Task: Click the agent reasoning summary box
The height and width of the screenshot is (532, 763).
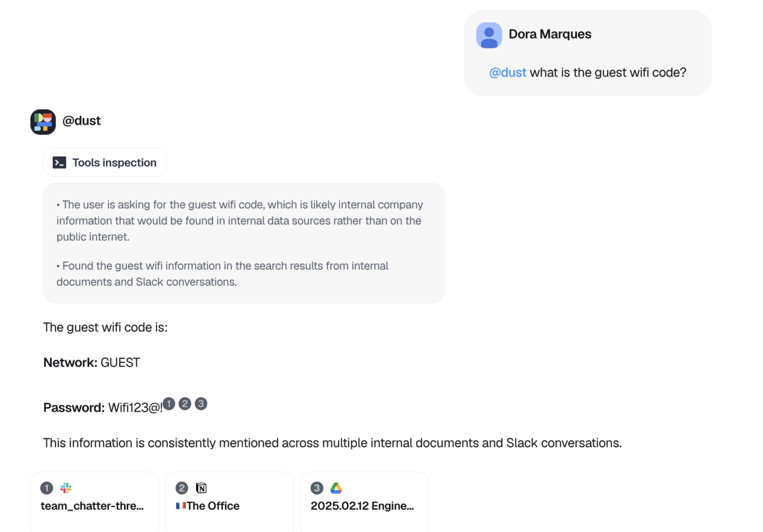Action: (x=244, y=243)
